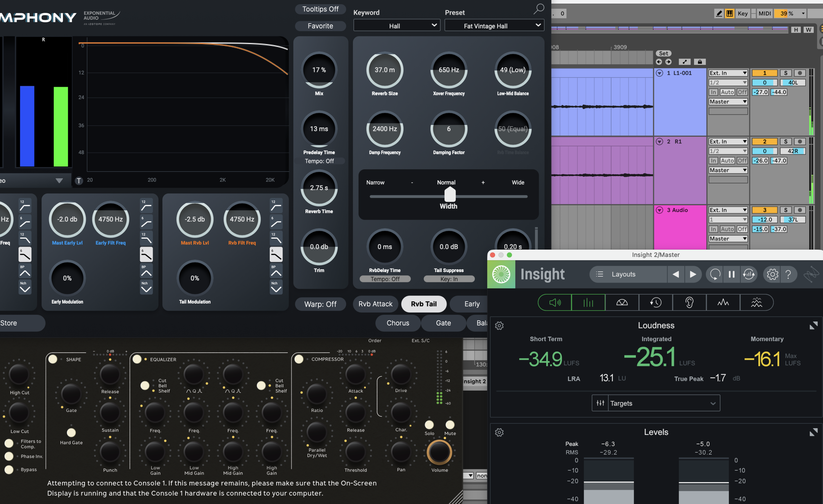Image resolution: width=823 pixels, height=504 pixels.
Task: Select top 12 dB filter icon beside Early Filt Freq
Action: (146, 206)
